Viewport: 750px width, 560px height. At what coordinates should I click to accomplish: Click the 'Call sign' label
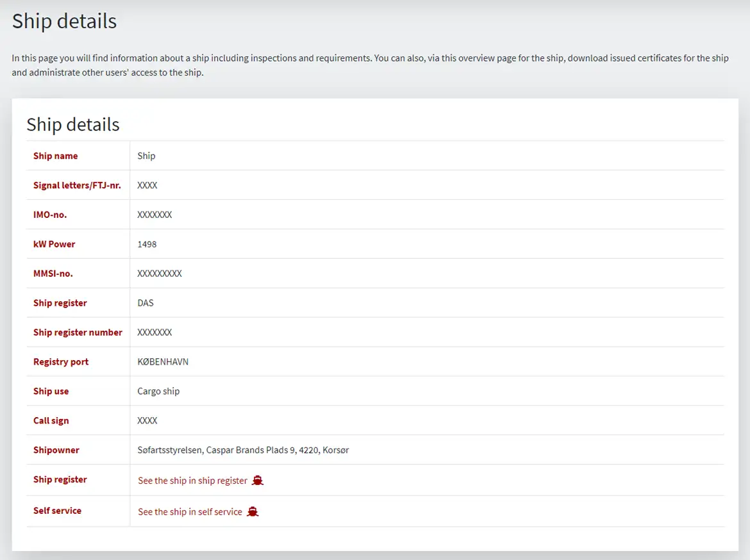click(x=51, y=420)
